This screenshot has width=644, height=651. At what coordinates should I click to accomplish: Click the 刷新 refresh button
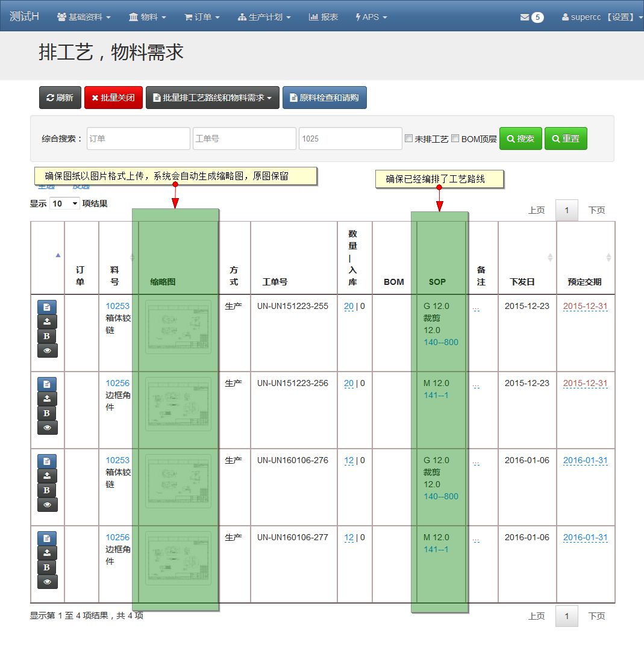[60, 98]
